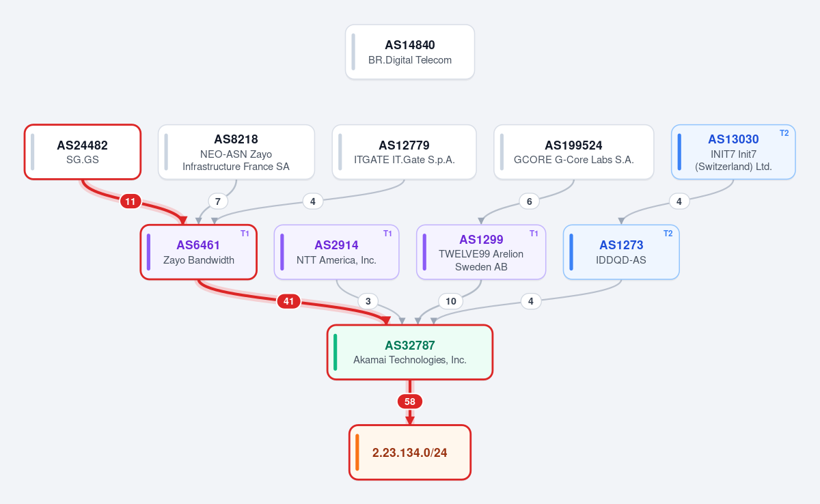
Task: Select the AS14840 BR.Digital Telecom node
Action: tap(410, 52)
